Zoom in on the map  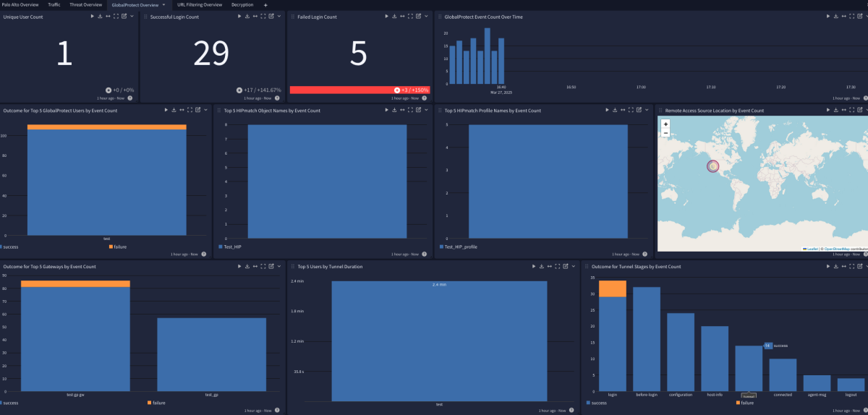[665, 124]
